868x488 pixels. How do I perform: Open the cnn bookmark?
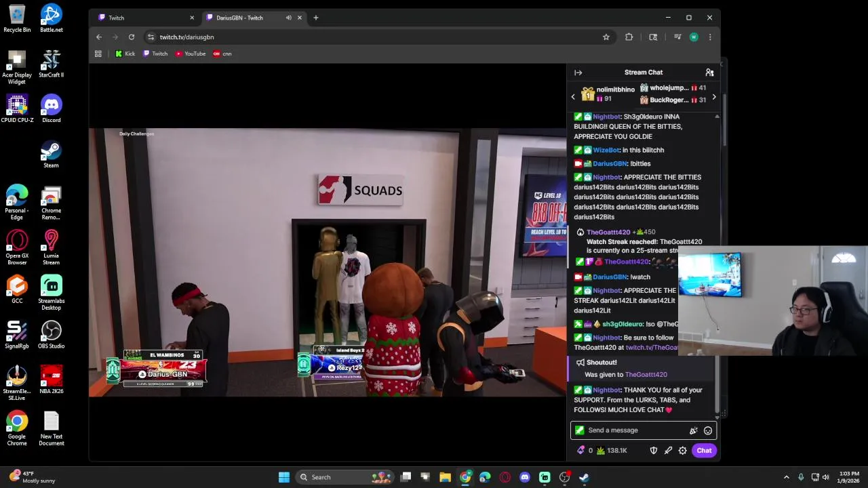[222, 54]
